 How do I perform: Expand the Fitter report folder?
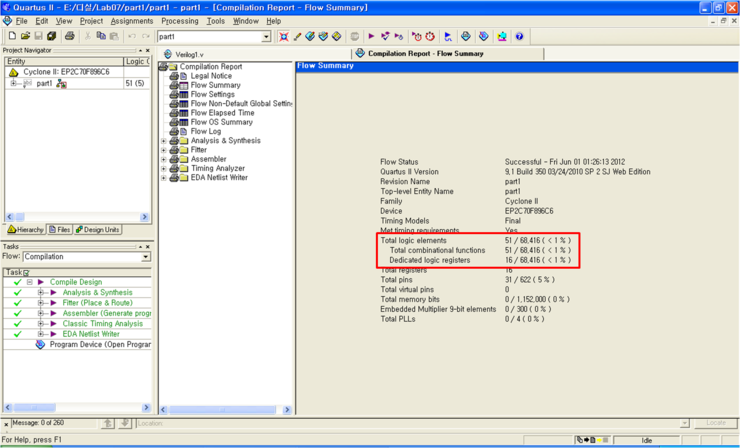point(164,150)
